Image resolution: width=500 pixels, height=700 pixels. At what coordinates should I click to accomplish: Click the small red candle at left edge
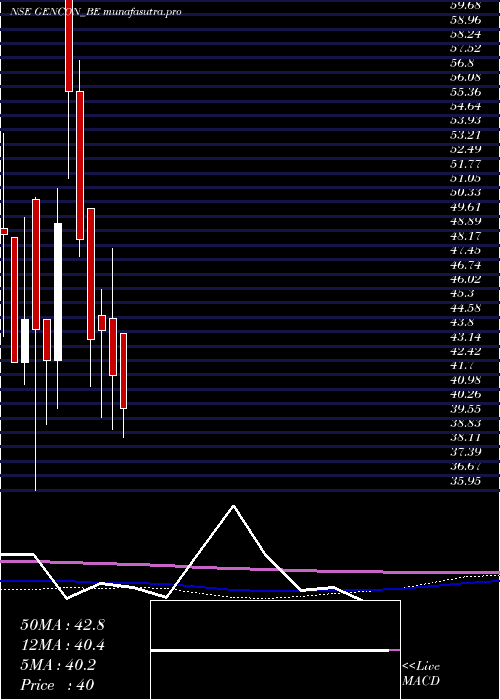click(x=4, y=231)
